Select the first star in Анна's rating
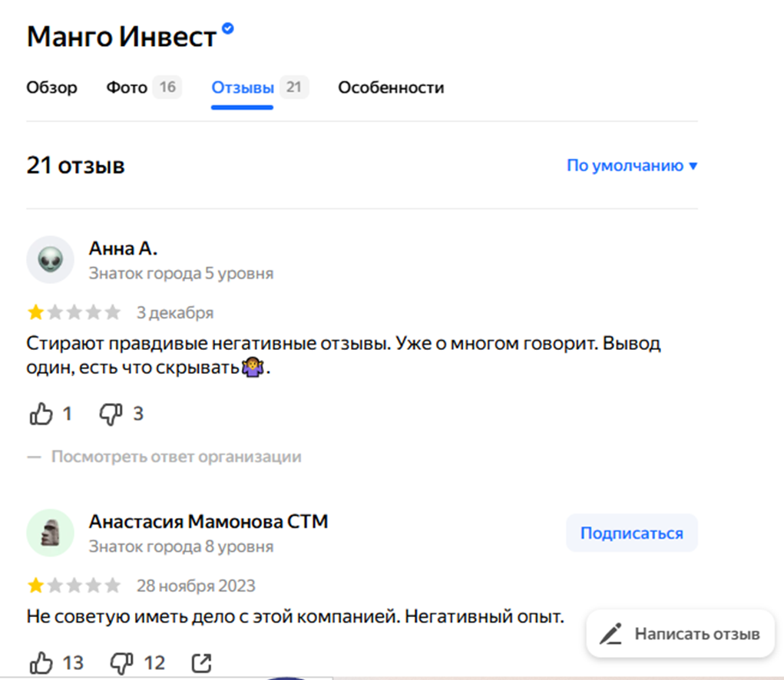 35,312
